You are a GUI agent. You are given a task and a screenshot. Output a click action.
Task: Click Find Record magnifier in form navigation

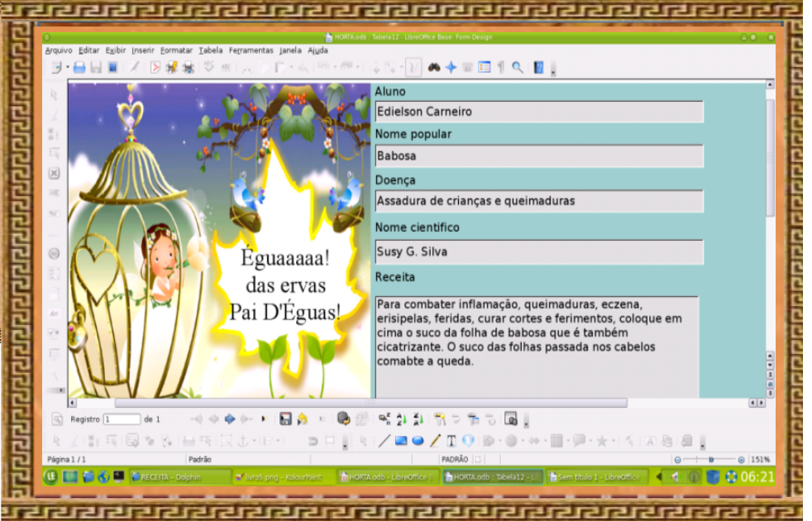57,419
